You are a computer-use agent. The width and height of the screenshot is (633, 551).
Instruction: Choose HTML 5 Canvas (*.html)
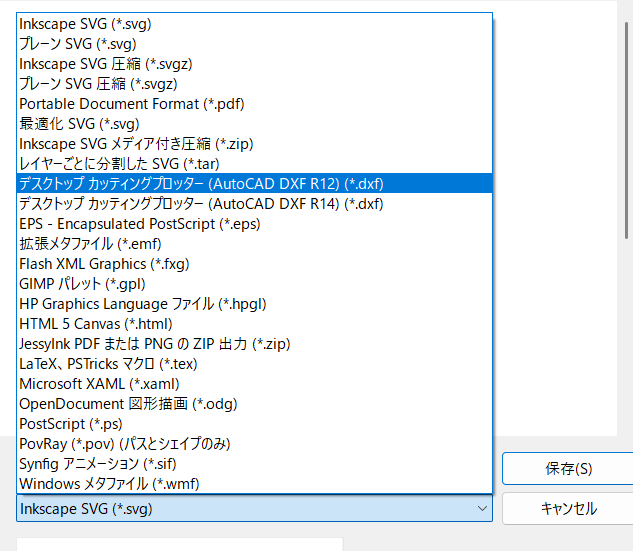pyautogui.click(x=254, y=324)
